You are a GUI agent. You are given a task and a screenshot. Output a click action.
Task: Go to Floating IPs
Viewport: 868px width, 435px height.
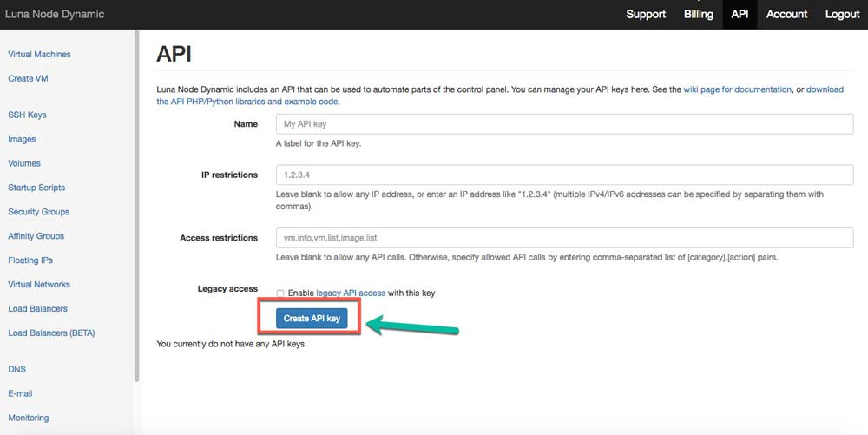(30, 260)
